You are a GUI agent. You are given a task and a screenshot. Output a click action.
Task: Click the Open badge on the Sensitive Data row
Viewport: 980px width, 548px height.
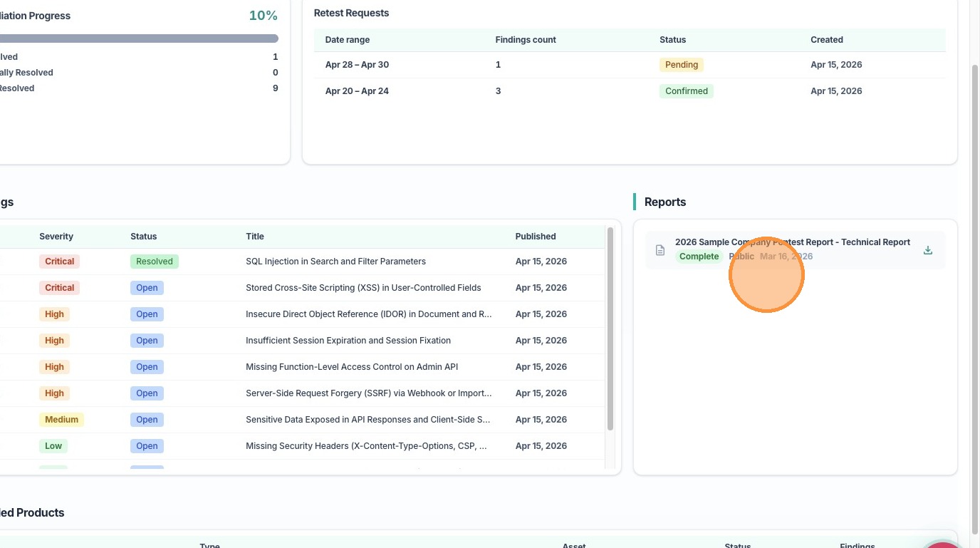point(147,420)
